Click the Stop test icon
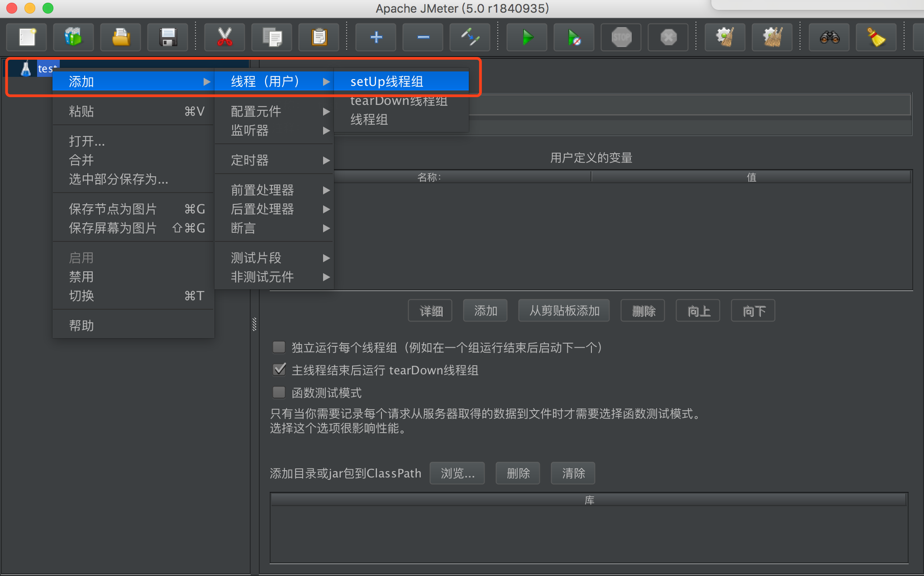Image resolution: width=924 pixels, height=576 pixels. pyautogui.click(x=621, y=37)
